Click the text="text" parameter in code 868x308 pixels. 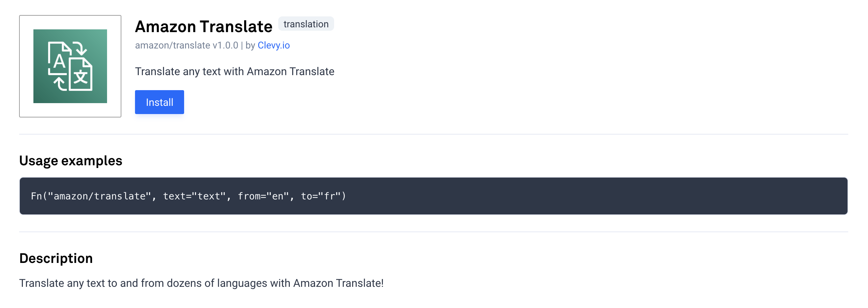tap(194, 196)
